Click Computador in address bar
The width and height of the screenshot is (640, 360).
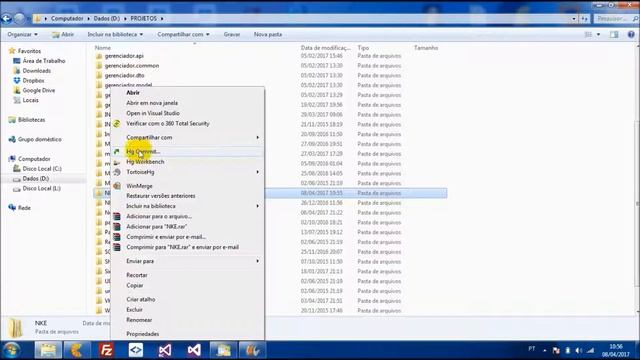67,18
